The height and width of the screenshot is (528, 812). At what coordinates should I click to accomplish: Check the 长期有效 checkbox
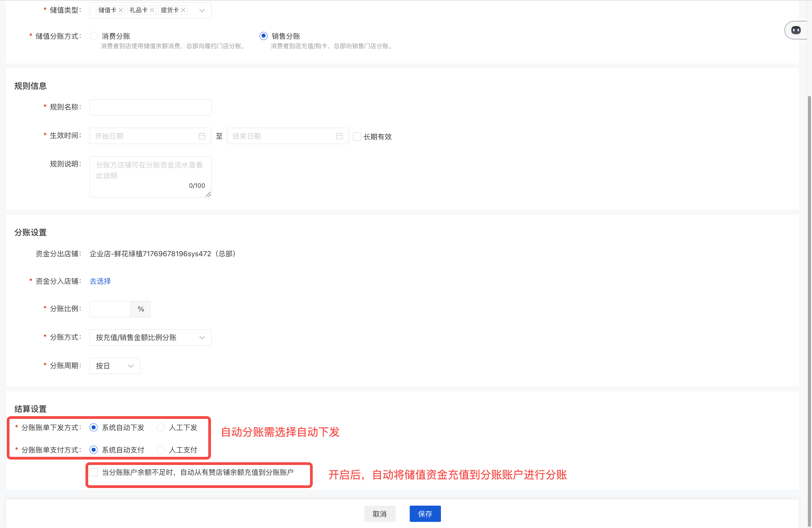pos(357,137)
